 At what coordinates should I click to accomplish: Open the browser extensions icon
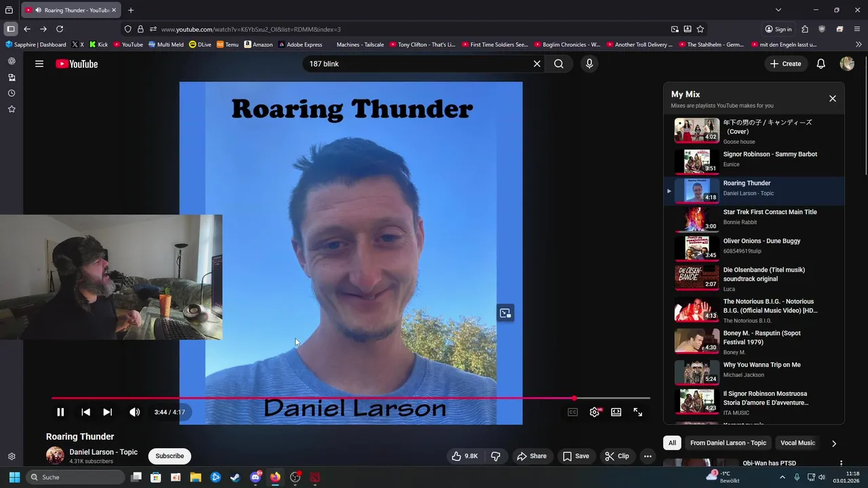point(805,29)
